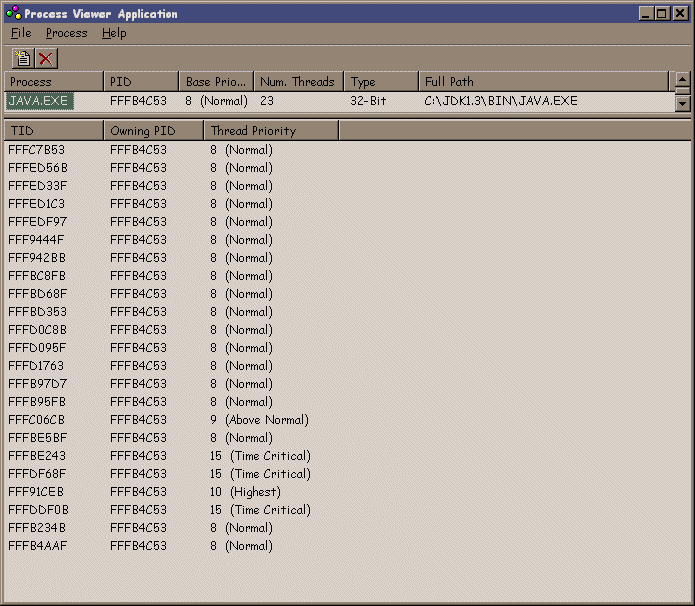Viewport: 695px width, 606px height.
Task: Sort threads by TID column header
Action: pyautogui.click(x=53, y=131)
